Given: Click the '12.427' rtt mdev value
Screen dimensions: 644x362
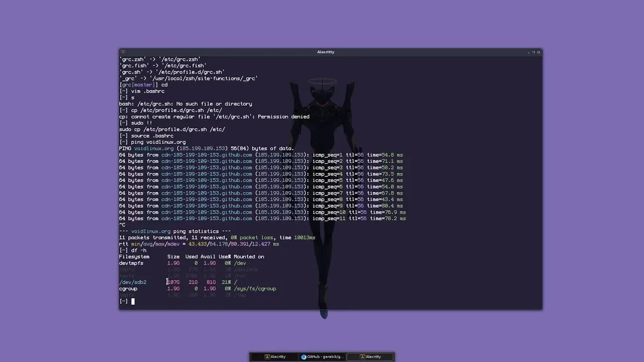Looking at the screenshot, I should [x=261, y=244].
